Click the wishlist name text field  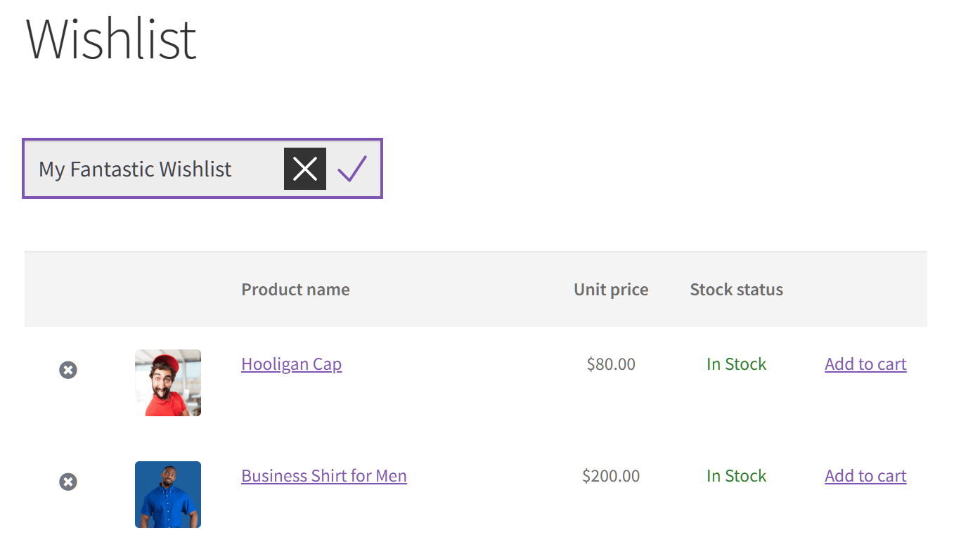pyautogui.click(x=155, y=169)
